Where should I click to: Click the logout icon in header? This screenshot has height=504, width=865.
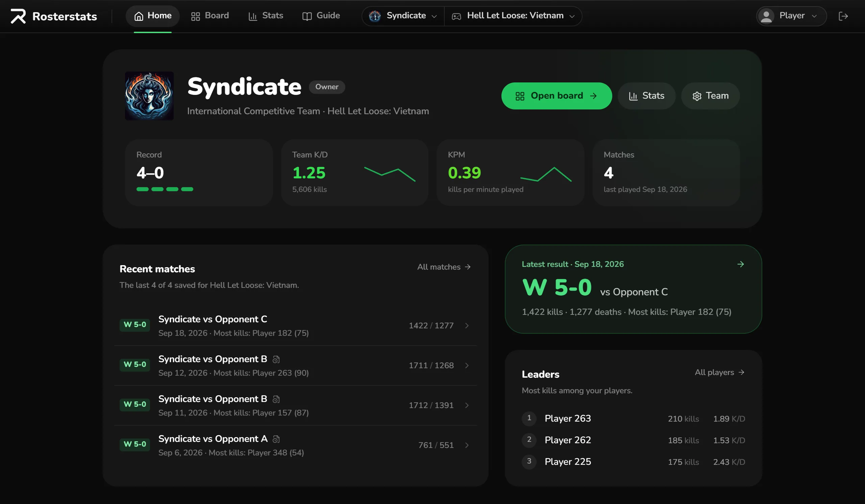843,16
